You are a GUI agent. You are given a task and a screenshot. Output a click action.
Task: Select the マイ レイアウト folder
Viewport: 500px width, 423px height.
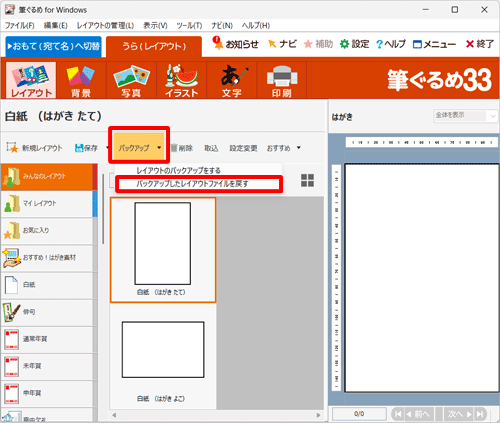47,203
